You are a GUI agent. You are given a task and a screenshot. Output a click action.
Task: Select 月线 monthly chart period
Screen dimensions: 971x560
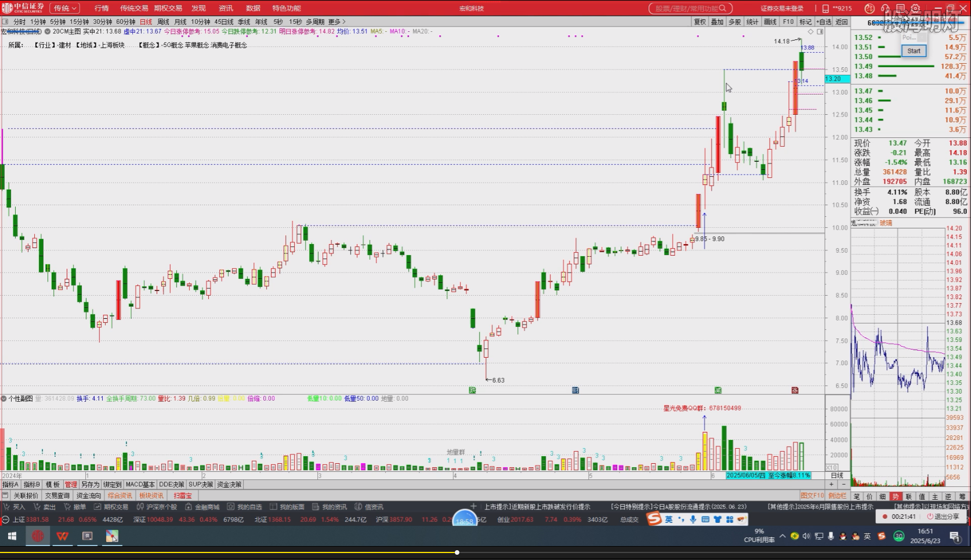(x=180, y=22)
